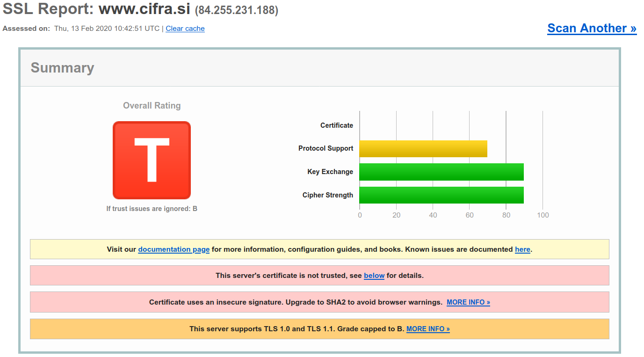The image size is (644, 357).
Task: Click the Cipher Strength green bar
Action: pyautogui.click(x=441, y=195)
